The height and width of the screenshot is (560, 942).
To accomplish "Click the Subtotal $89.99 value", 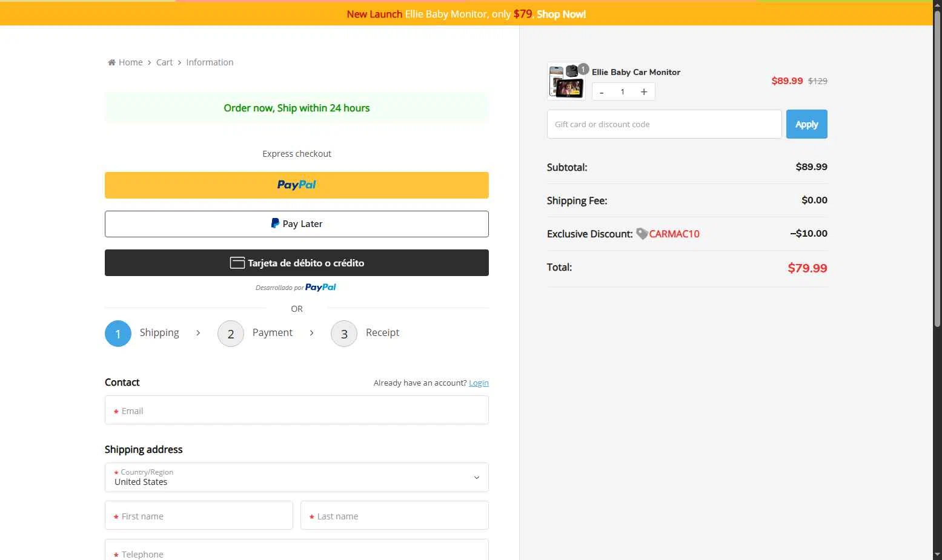I will tap(812, 166).
